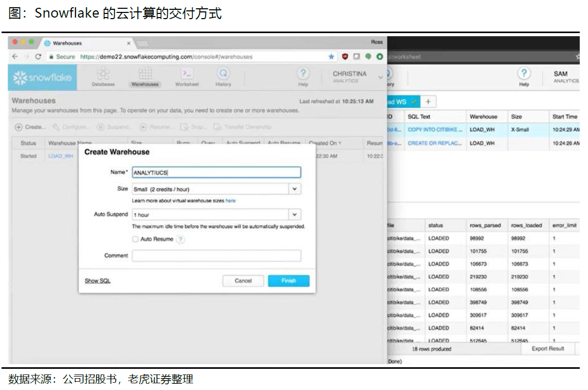Cancel the Create Warehouse dialog

pos(243,281)
